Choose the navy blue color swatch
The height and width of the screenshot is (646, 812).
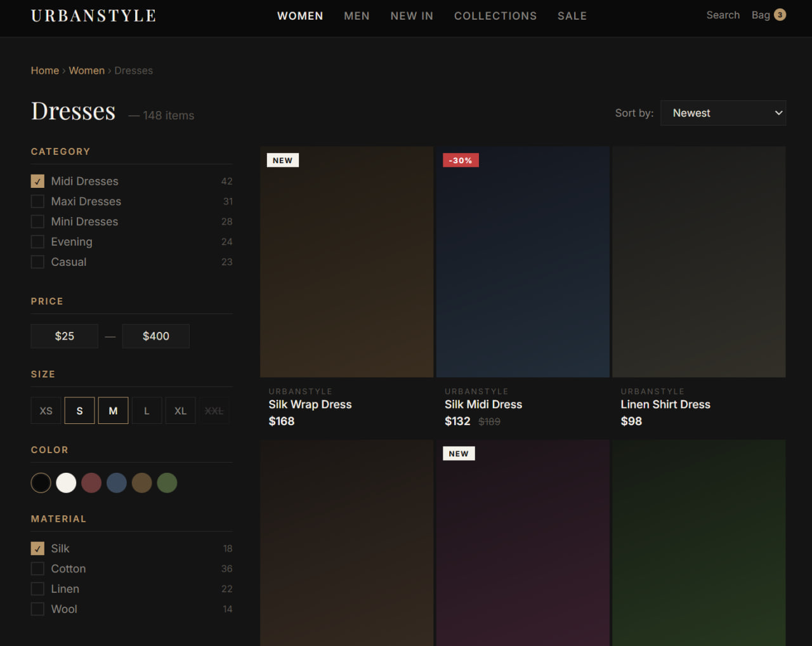(x=117, y=483)
